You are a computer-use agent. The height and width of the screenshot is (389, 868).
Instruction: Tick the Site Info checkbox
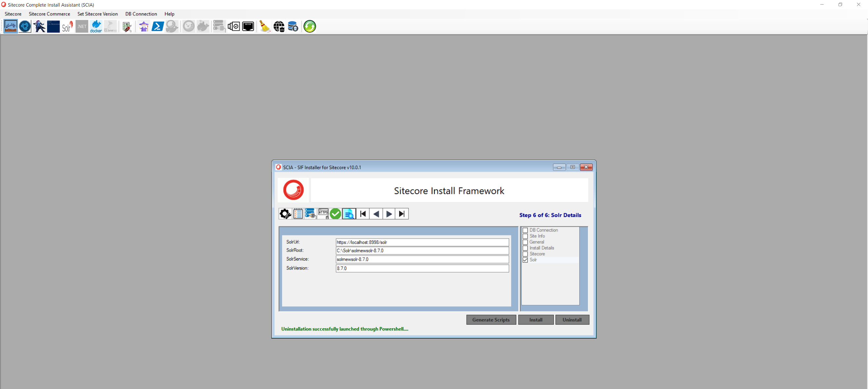pyautogui.click(x=525, y=236)
